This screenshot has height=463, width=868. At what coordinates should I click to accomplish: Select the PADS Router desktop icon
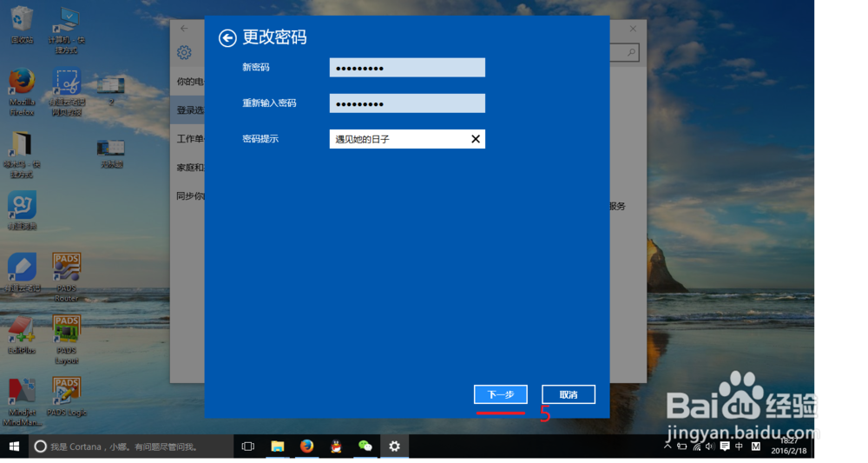[67, 277]
